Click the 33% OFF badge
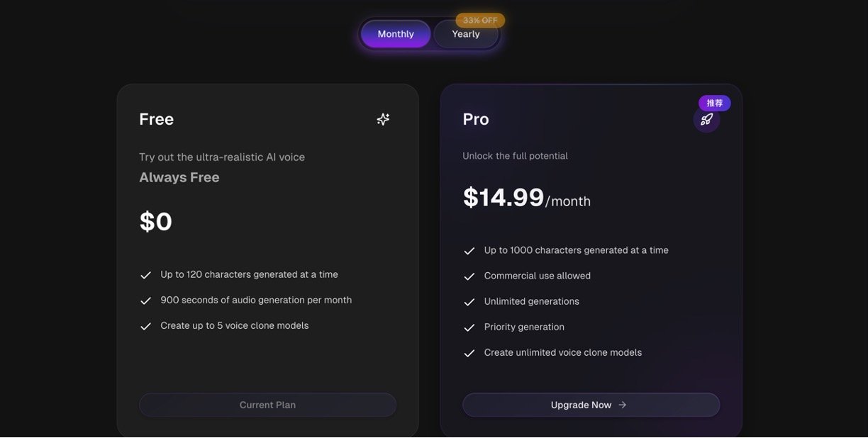Image resolution: width=868 pixels, height=438 pixels. tap(480, 20)
